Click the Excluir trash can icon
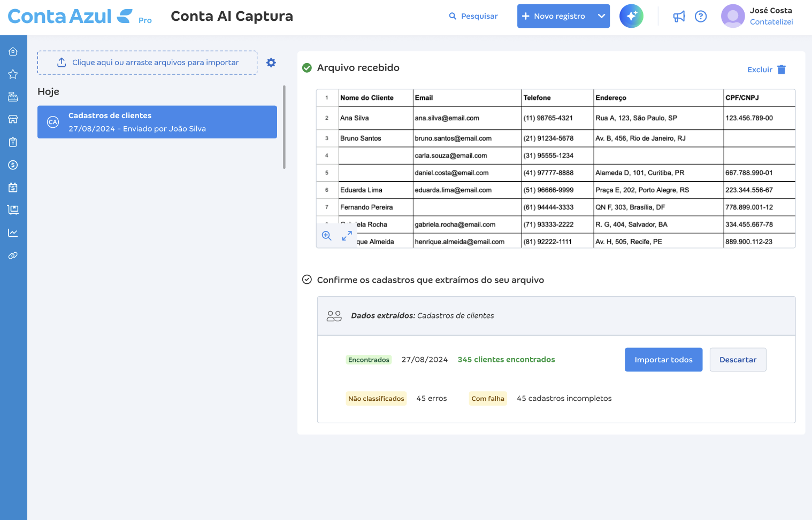 pyautogui.click(x=782, y=69)
